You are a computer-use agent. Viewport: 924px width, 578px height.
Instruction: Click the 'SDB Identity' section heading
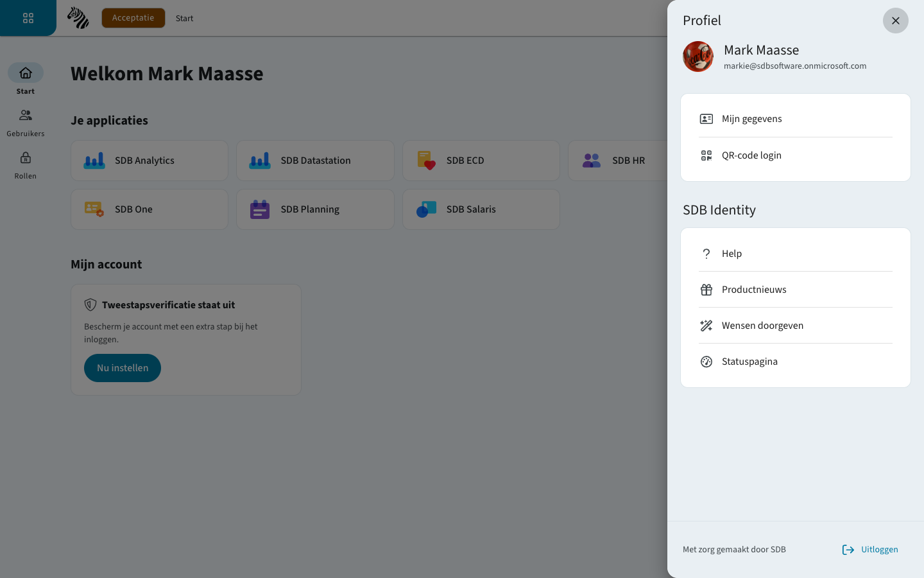(x=719, y=210)
